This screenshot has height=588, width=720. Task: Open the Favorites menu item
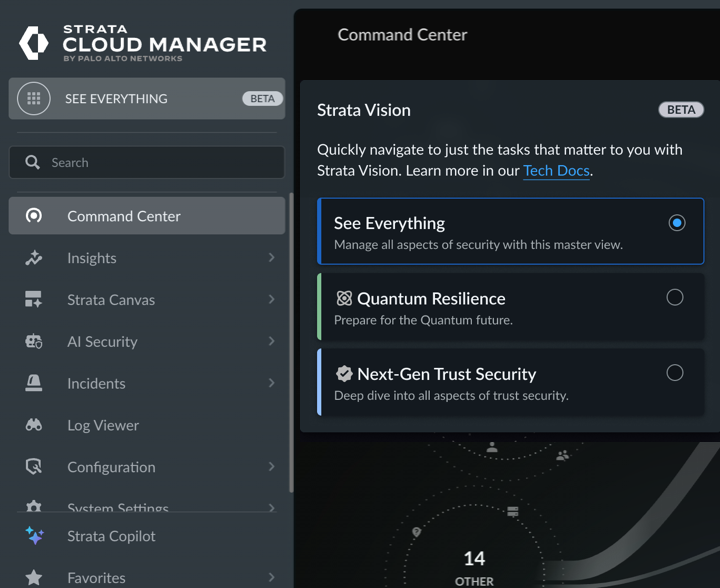click(97, 577)
